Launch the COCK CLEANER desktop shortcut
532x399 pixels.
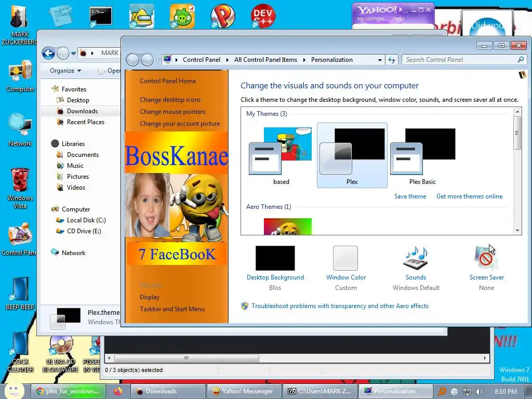tap(20, 353)
